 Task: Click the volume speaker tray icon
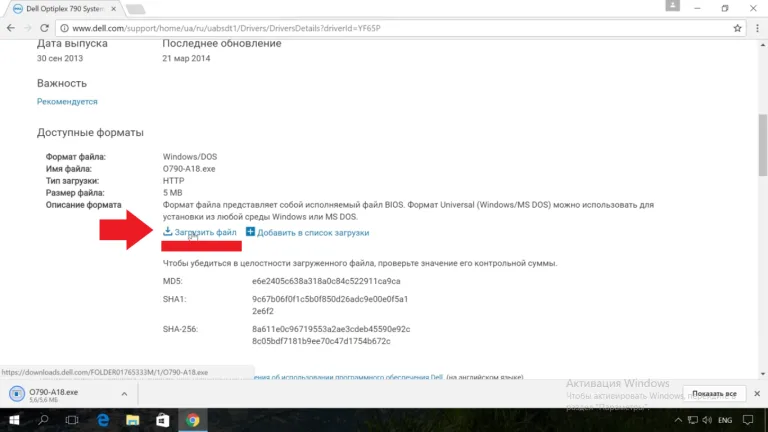(707, 420)
